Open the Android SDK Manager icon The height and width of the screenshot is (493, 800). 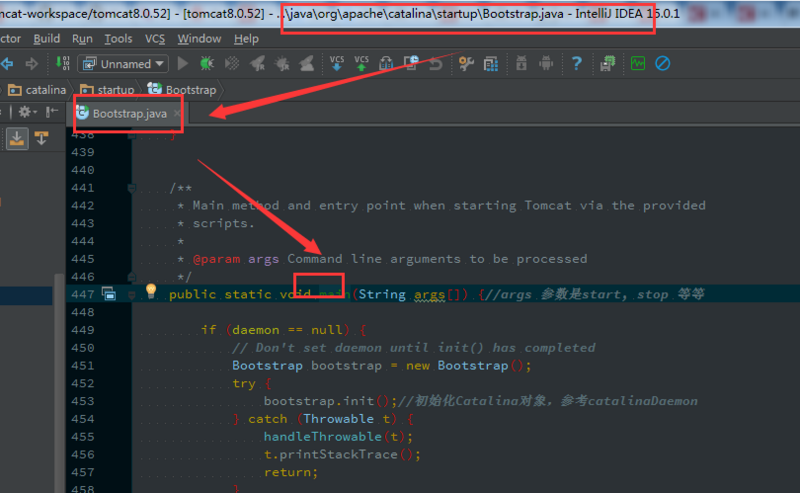[x=546, y=63]
